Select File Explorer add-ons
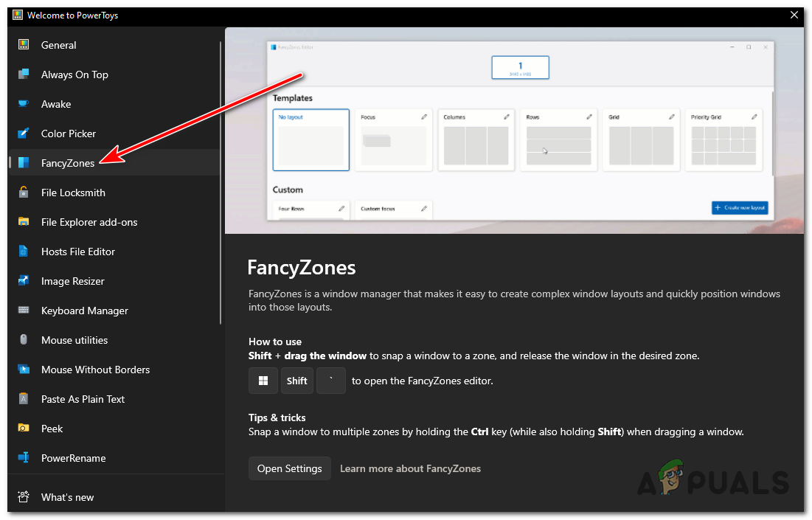The width and height of the screenshot is (812, 520). point(89,222)
